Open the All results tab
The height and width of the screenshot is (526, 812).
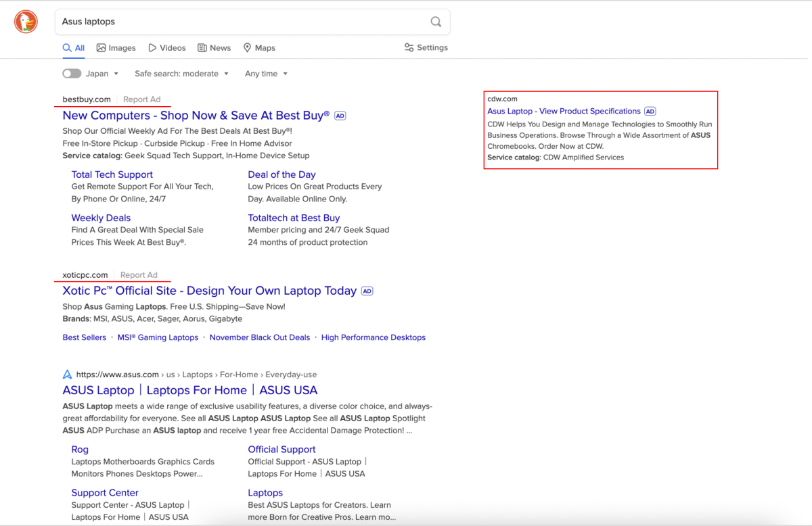tap(74, 48)
